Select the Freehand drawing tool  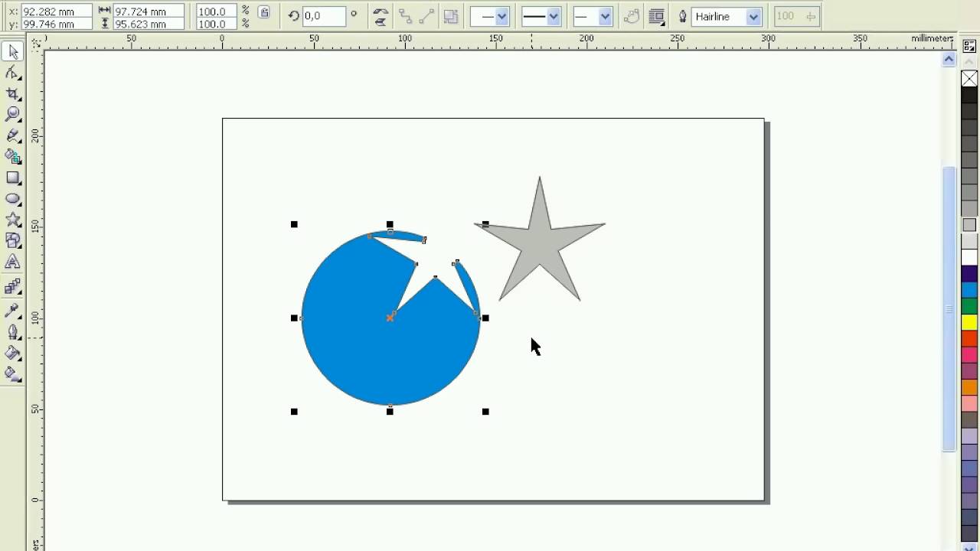[13, 136]
